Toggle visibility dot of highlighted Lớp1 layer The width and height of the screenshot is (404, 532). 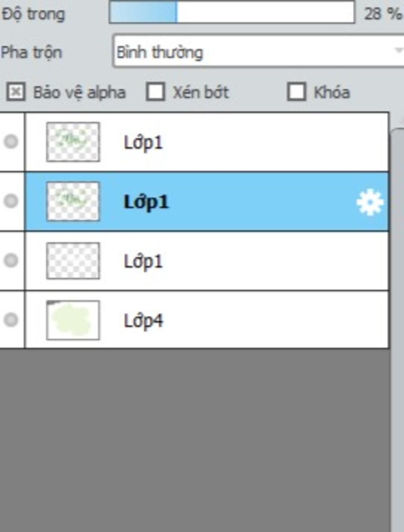pyautogui.click(x=11, y=200)
